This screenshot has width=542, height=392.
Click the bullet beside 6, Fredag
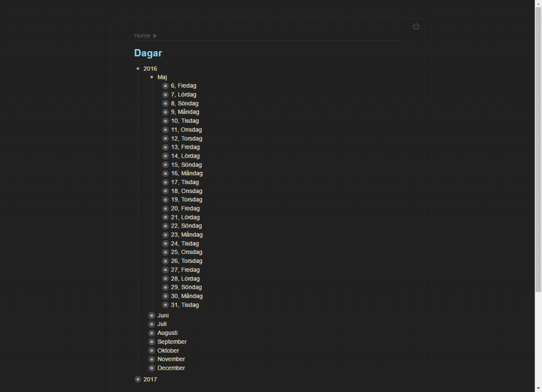tap(166, 86)
